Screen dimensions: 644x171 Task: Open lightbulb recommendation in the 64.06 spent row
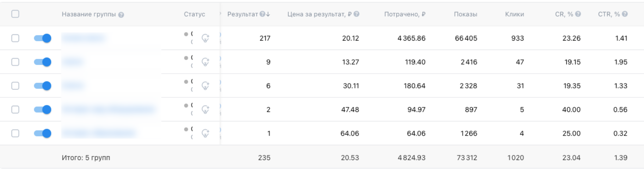point(205,133)
